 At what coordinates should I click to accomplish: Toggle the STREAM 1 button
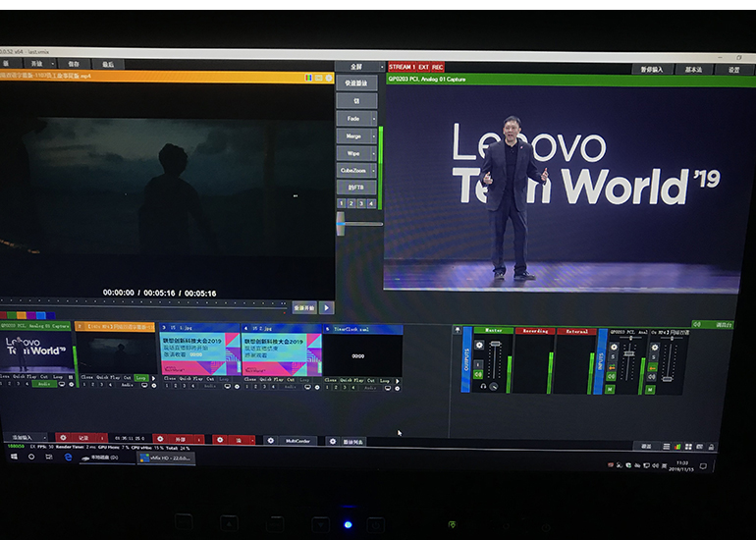pos(402,67)
